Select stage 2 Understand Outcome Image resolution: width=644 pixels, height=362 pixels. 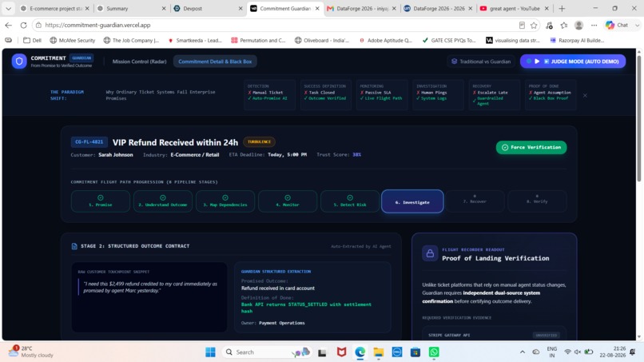[x=163, y=201]
